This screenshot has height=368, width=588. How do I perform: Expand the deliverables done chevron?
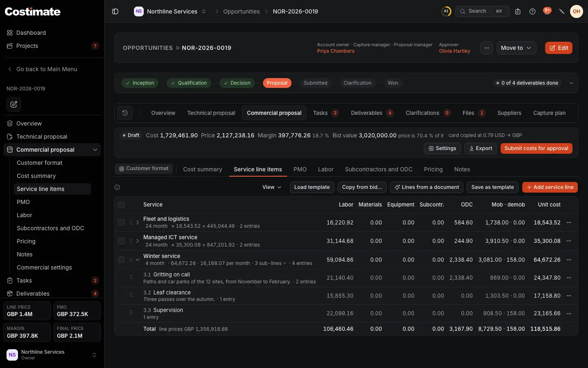pyautogui.click(x=571, y=83)
